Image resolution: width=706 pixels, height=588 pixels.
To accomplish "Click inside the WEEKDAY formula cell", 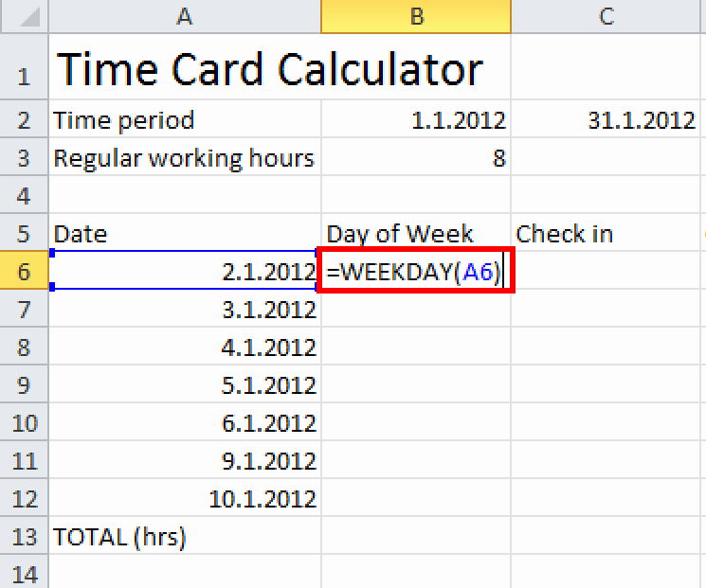I will point(416,272).
